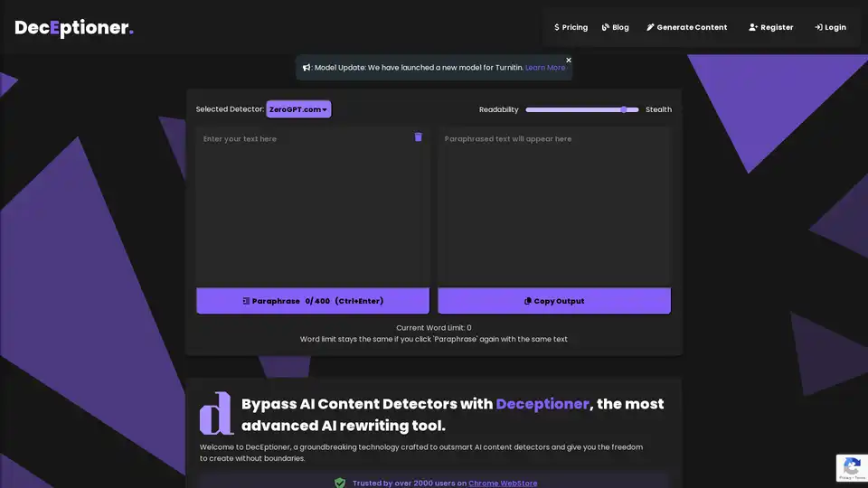Click the purple "d" logo beside the heading
The width and height of the screenshot is (868, 488).
click(x=216, y=414)
